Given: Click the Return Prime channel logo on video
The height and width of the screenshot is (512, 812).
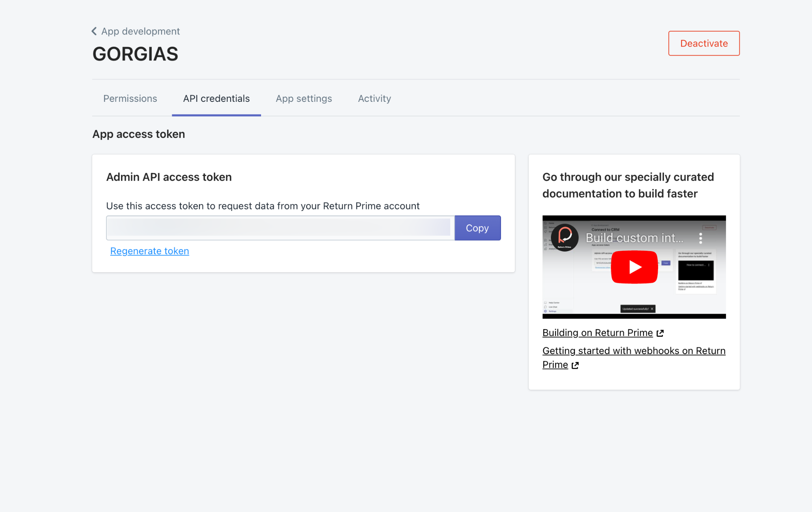Looking at the screenshot, I should click(x=565, y=238).
